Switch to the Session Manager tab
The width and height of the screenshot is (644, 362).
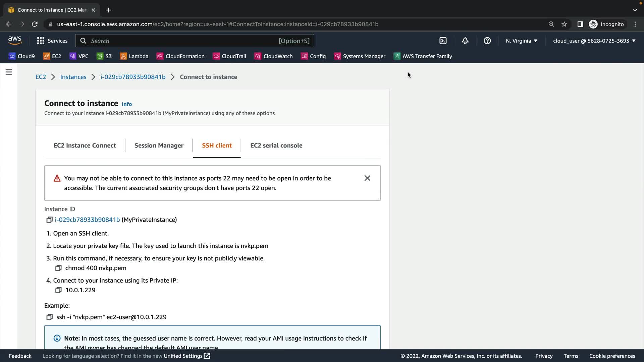pos(159,145)
